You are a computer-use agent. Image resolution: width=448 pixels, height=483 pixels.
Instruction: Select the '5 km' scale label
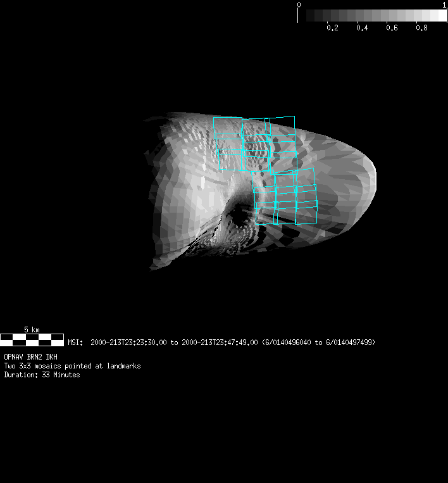32,330
